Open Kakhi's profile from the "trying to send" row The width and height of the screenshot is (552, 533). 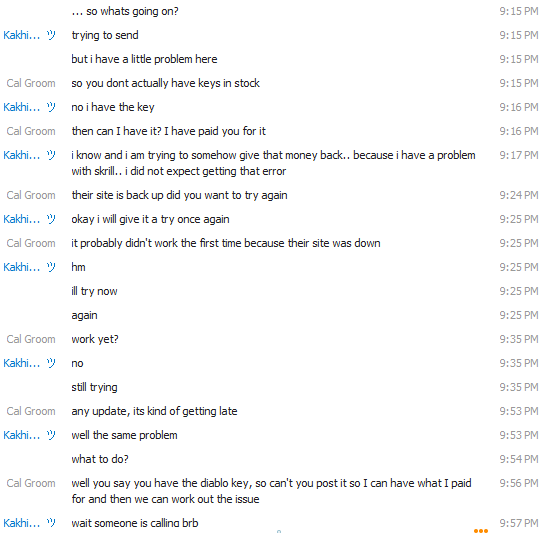pyautogui.click(x=21, y=35)
